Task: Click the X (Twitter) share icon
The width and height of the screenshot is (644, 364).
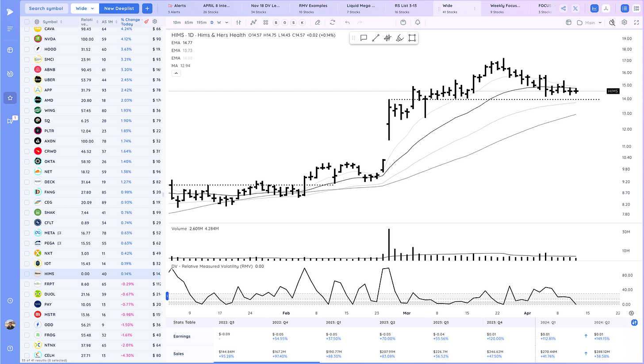Action: click(575, 8)
